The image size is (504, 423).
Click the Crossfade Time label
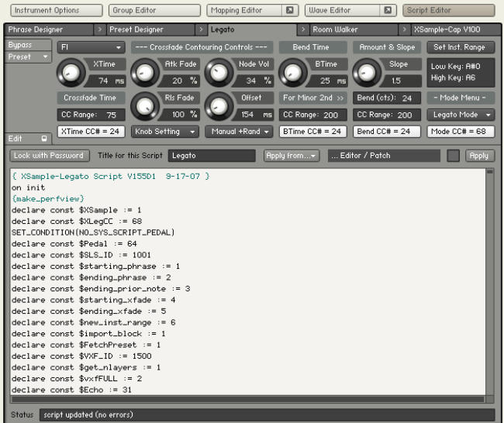[x=91, y=98]
